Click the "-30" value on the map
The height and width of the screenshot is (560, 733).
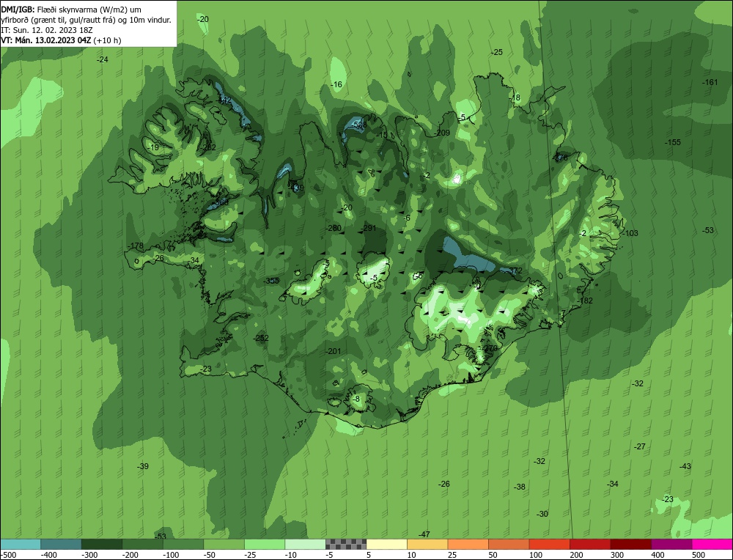click(542, 514)
